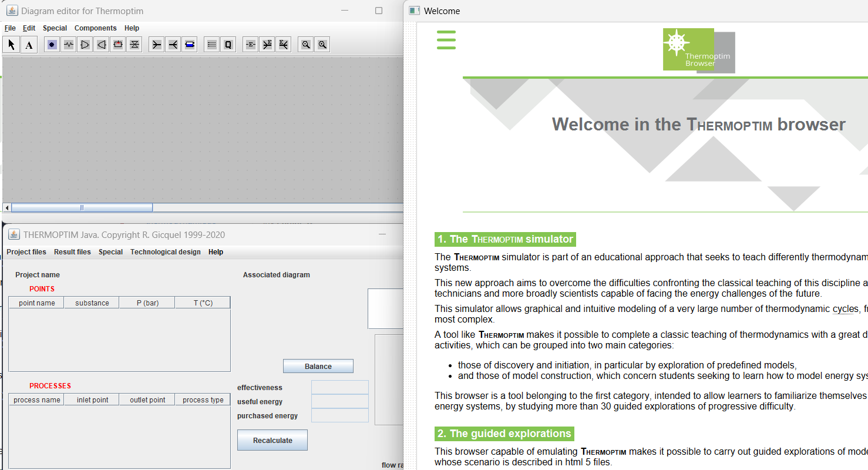Minimize the THERMOPTIM Java window

[x=382, y=234]
